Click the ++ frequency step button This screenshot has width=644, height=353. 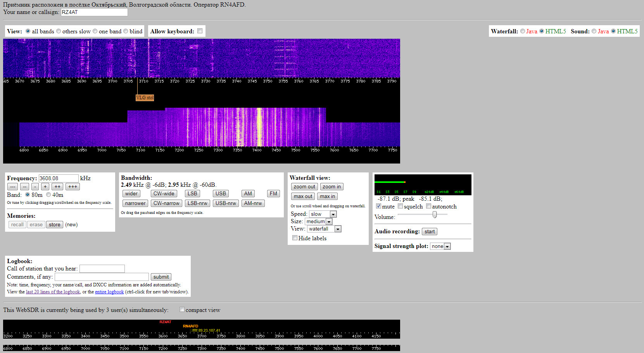(57, 187)
